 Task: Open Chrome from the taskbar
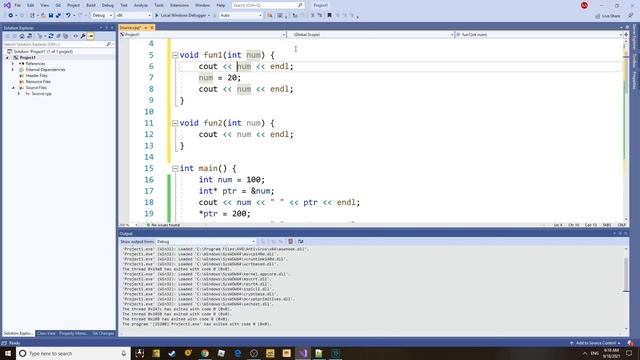204,353
